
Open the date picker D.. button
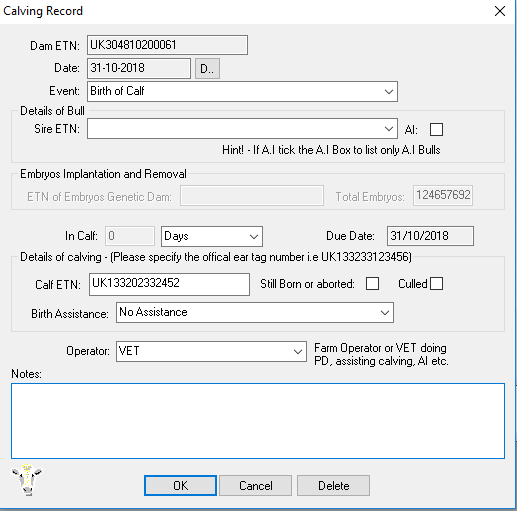(x=207, y=69)
